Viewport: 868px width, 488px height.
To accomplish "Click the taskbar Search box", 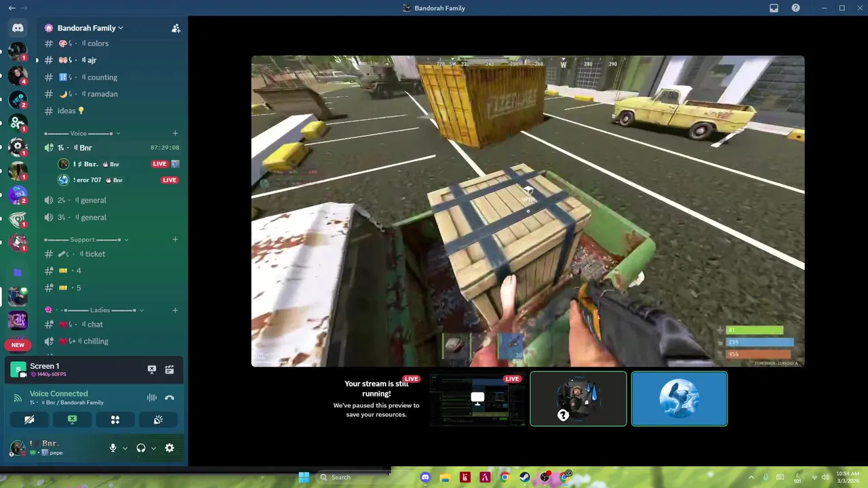I will pos(351,477).
